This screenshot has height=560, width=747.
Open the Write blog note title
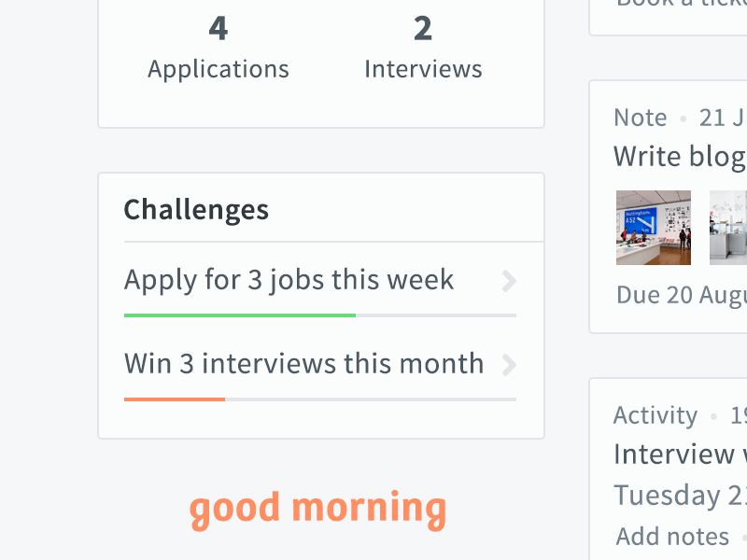coord(680,157)
